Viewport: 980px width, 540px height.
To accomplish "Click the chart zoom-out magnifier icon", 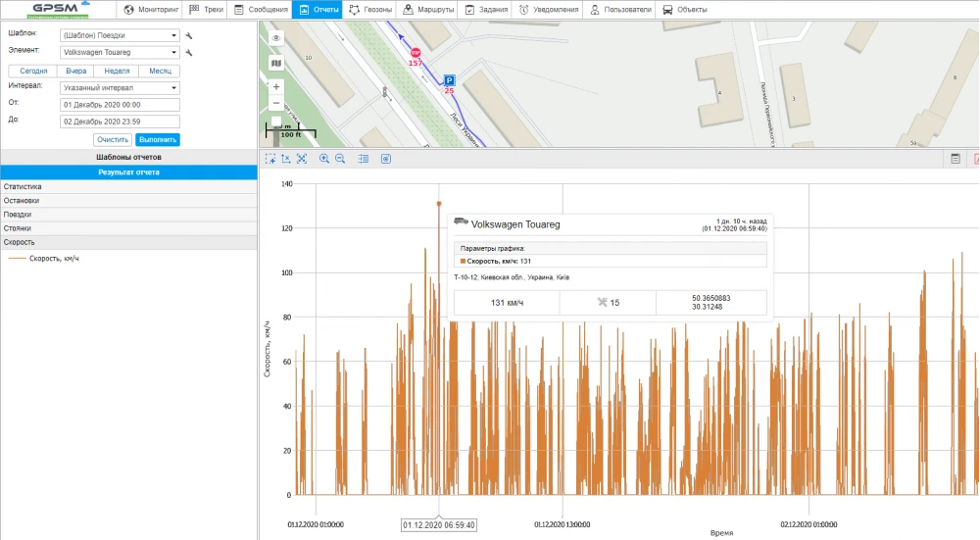I will pos(340,159).
